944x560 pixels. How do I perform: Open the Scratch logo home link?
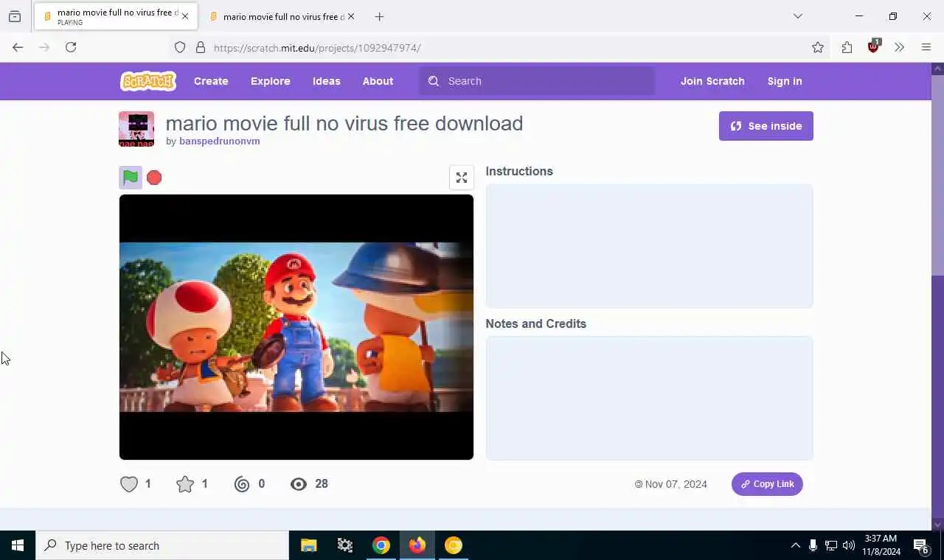point(148,81)
